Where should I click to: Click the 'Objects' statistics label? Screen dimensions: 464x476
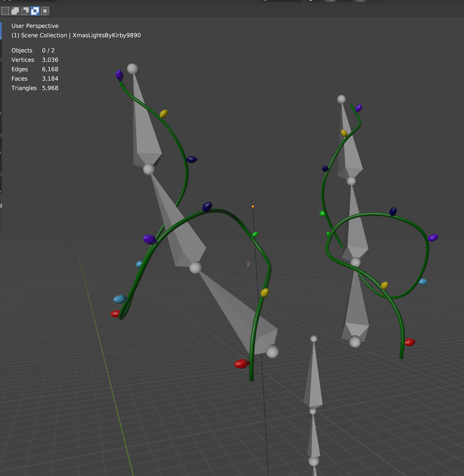(x=22, y=50)
